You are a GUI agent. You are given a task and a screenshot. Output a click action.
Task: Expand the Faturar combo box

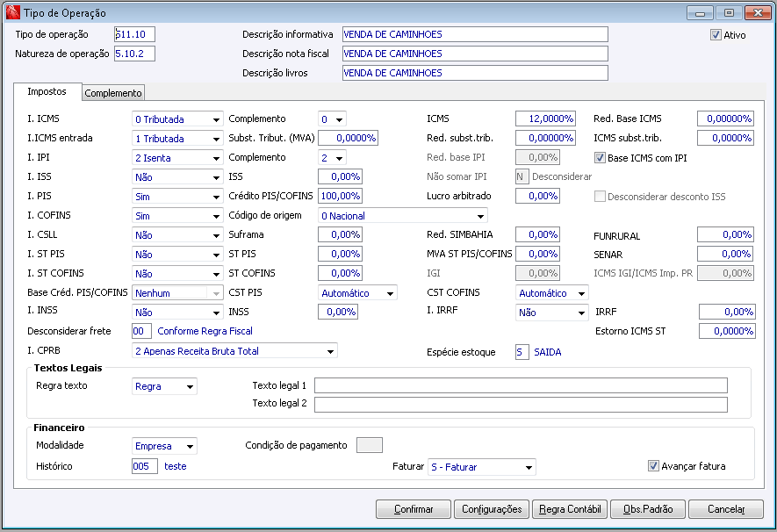[x=528, y=467]
